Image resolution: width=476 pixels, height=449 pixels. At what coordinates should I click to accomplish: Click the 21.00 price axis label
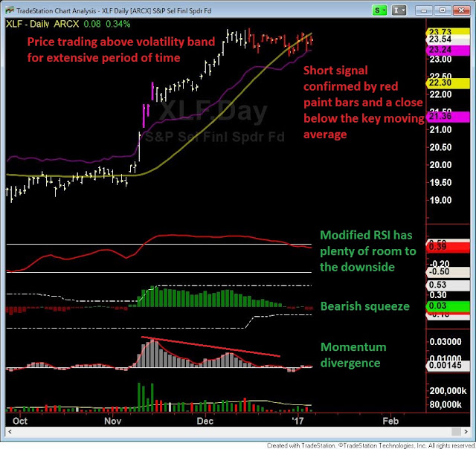click(x=440, y=130)
